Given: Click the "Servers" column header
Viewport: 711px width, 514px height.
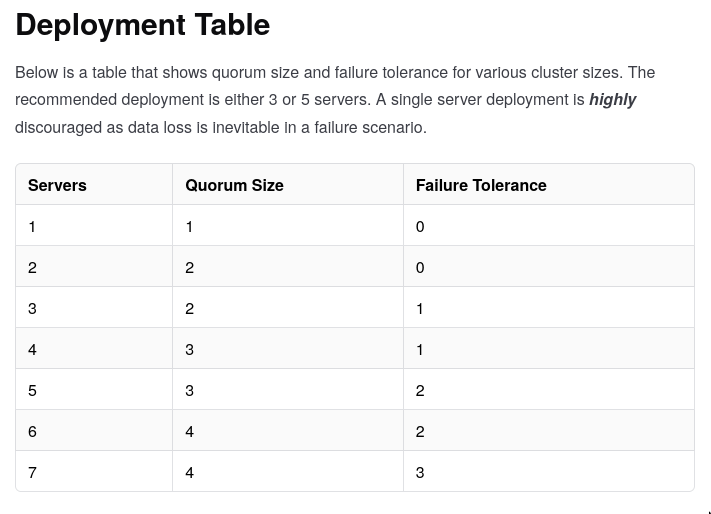Looking at the screenshot, I should coord(57,185).
